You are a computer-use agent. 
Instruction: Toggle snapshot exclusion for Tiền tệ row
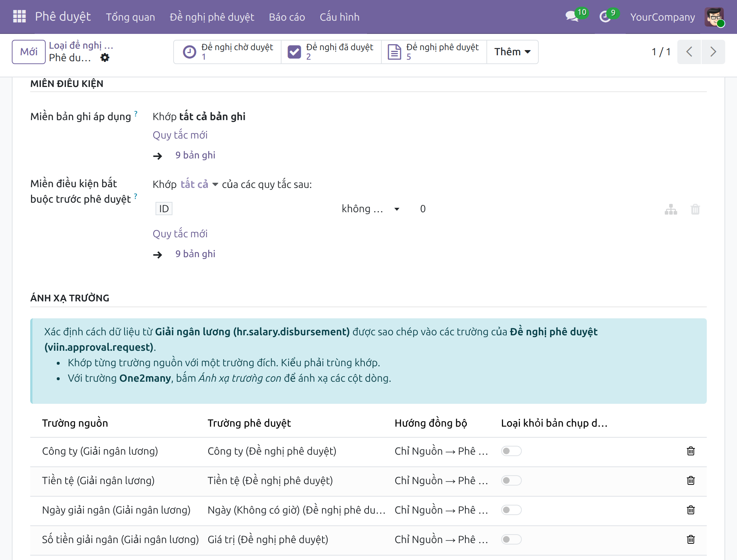click(511, 480)
